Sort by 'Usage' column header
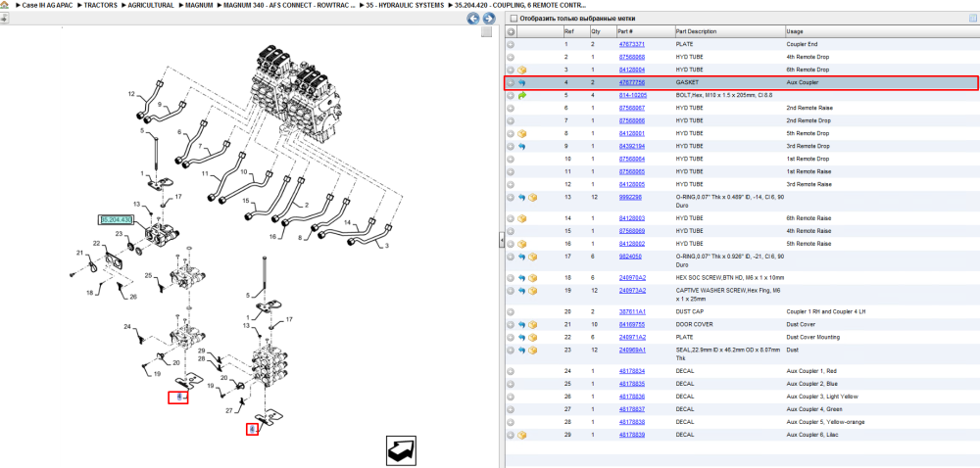The width and height of the screenshot is (980, 468). [882, 31]
